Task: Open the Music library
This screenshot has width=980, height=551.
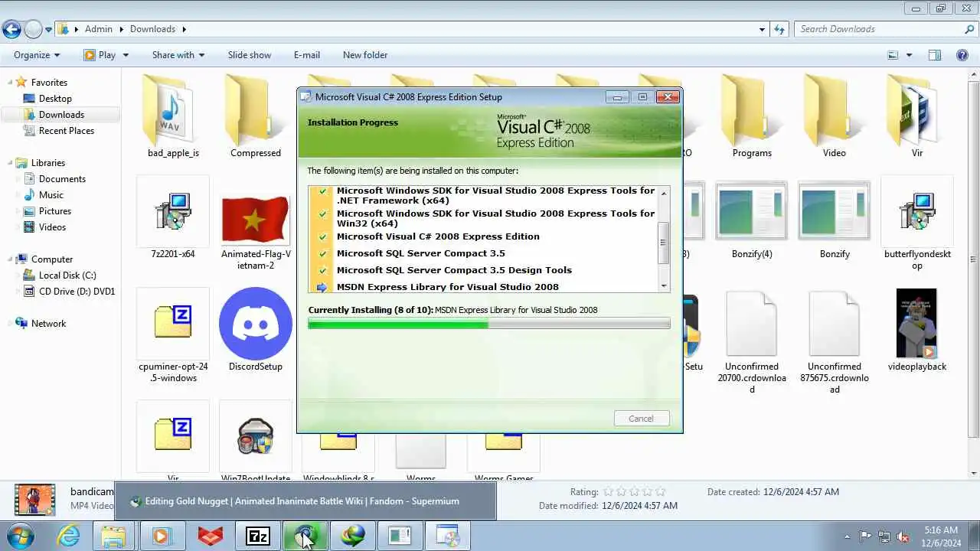Action: [51, 195]
